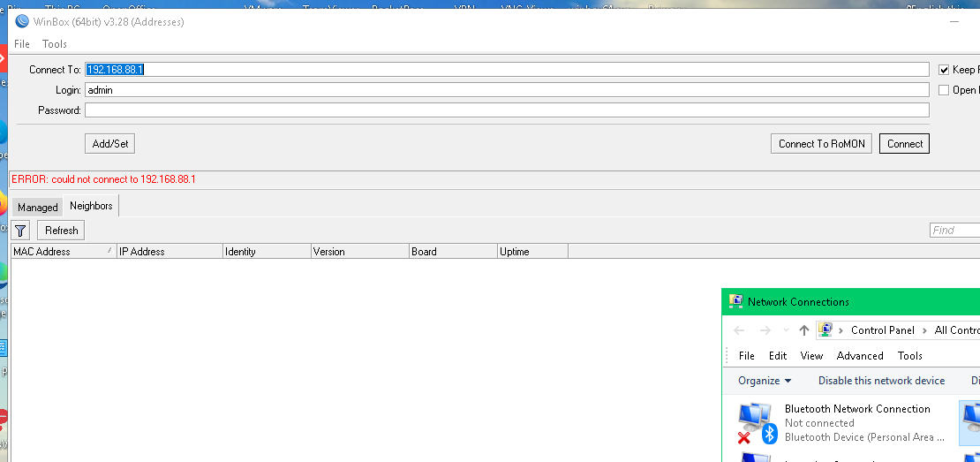Click the WinBox logo in title bar
The width and height of the screenshot is (980, 462).
22,21
